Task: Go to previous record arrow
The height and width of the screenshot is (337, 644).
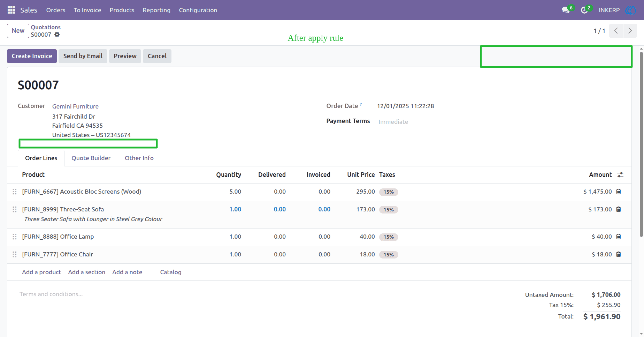Action: 616,31
